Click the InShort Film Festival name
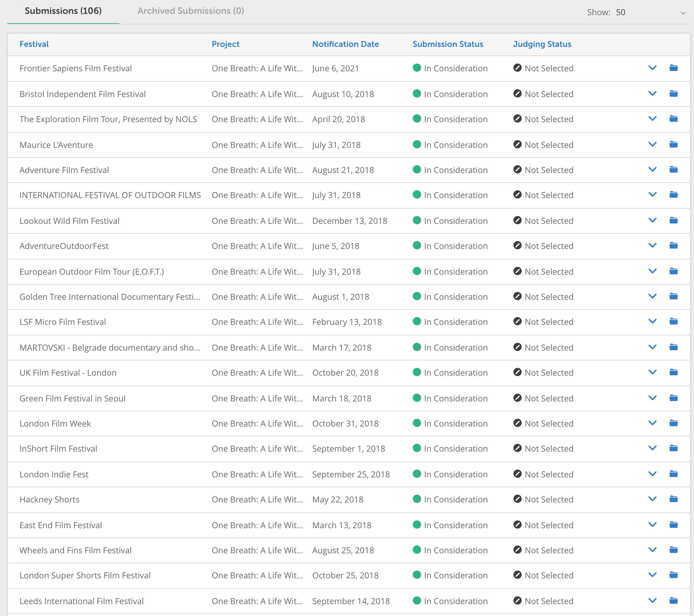 pyautogui.click(x=58, y=449)
